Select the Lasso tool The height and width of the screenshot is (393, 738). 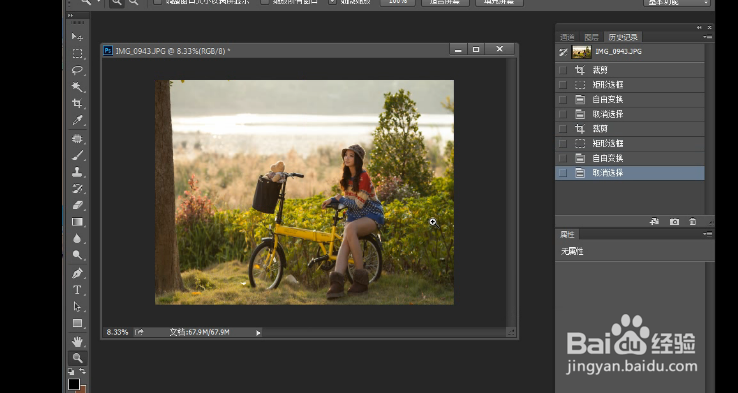click(77, 71)
